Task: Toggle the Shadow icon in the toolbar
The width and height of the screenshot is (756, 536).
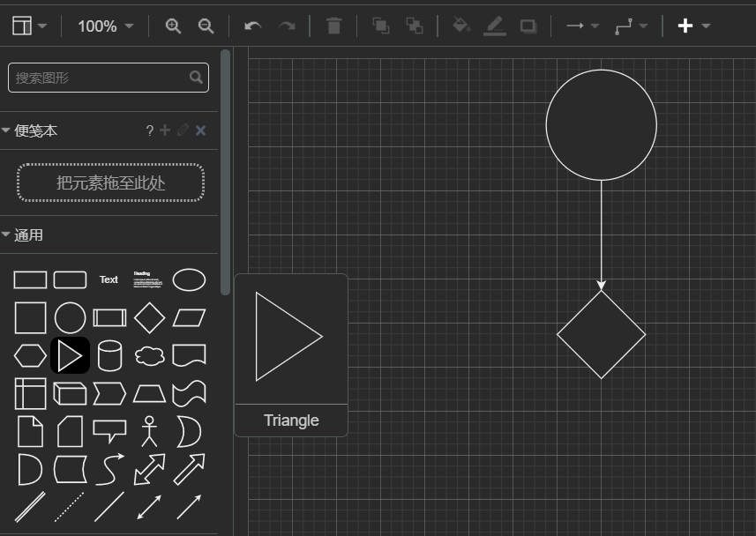Action: click(x=528, y=26)
